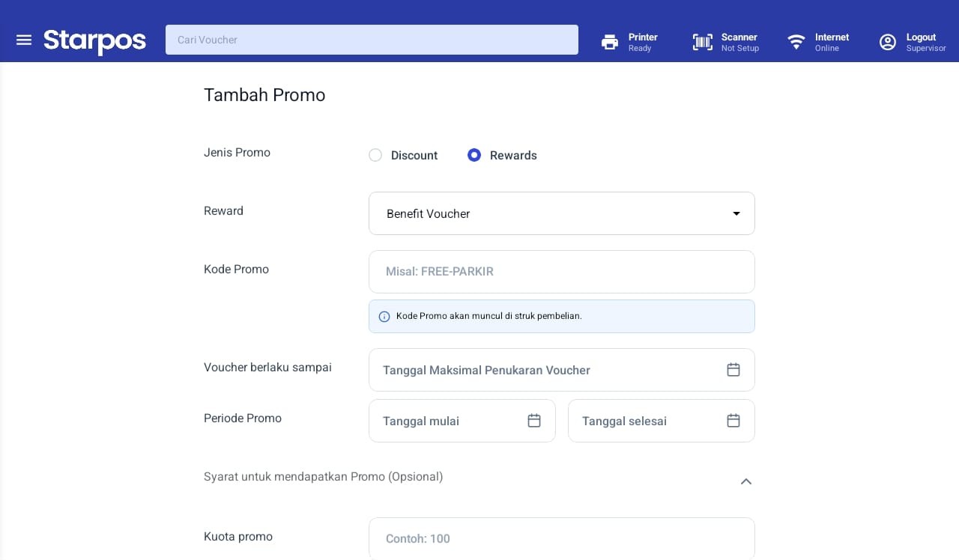Click the dropdown arrow in Reward field
959x560 pixels.
(x=736, y=213)
